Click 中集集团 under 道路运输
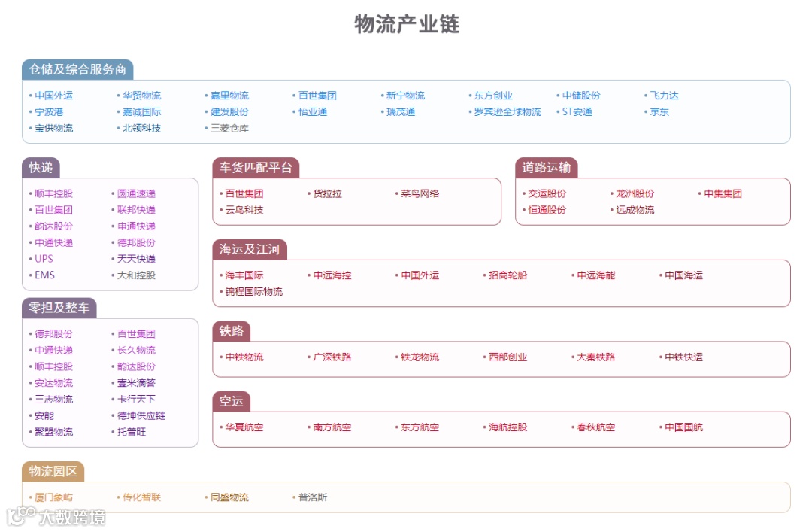Image resolution: width=812 pixels, height=532 pixels. pyautogui.click(x=724, y=193)
